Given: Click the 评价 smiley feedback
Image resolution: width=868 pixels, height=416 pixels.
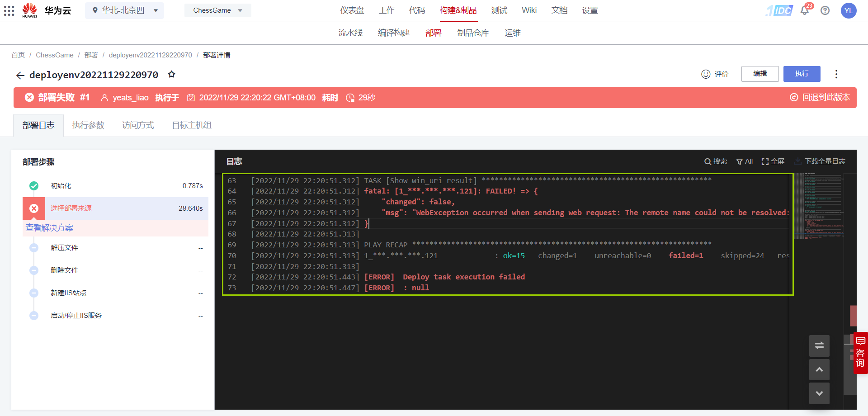Looking at the screenshot, I should tap(715, 74).
